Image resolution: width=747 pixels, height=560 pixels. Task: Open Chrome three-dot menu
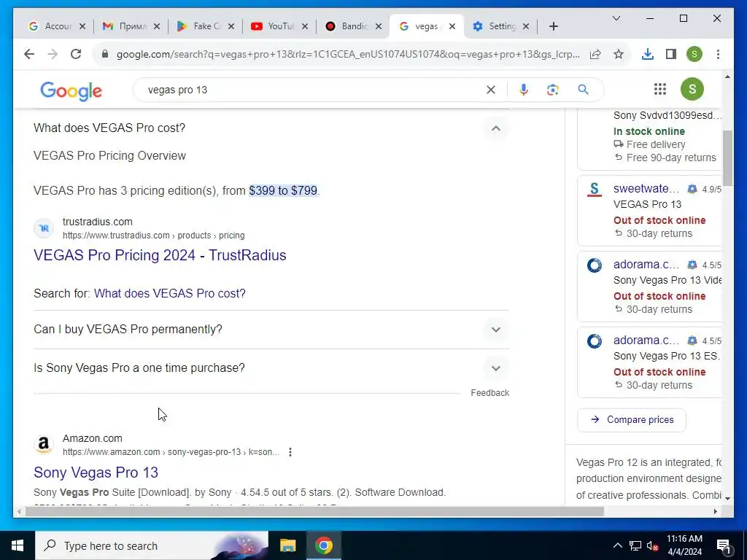[x=718, y=54]
